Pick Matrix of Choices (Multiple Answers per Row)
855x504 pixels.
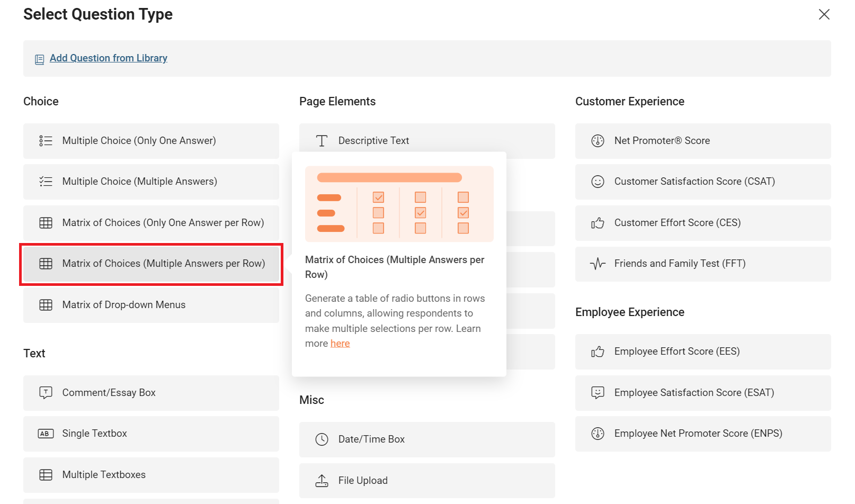[151, 264]
